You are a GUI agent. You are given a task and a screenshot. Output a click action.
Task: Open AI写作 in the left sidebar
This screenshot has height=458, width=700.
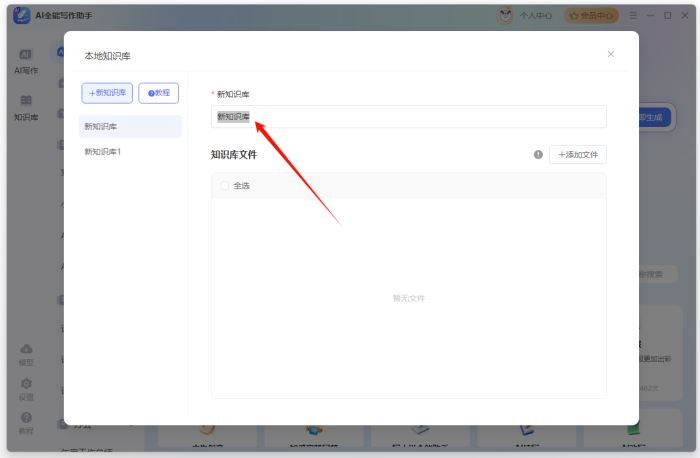coord(26,61)
